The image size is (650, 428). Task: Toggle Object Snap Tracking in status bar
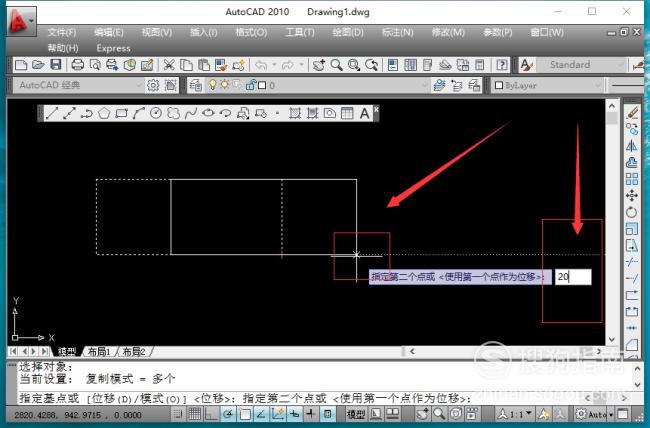click(x=261, y=413)
